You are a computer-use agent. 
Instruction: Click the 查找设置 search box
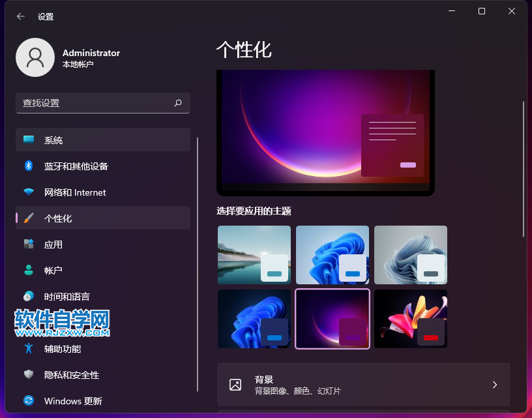pos(103,103)
